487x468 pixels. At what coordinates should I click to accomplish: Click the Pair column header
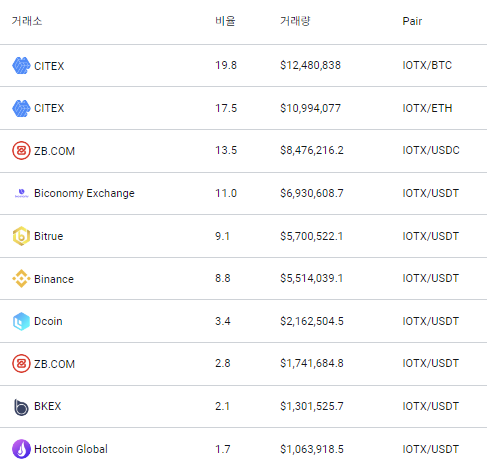pos(412,21)
